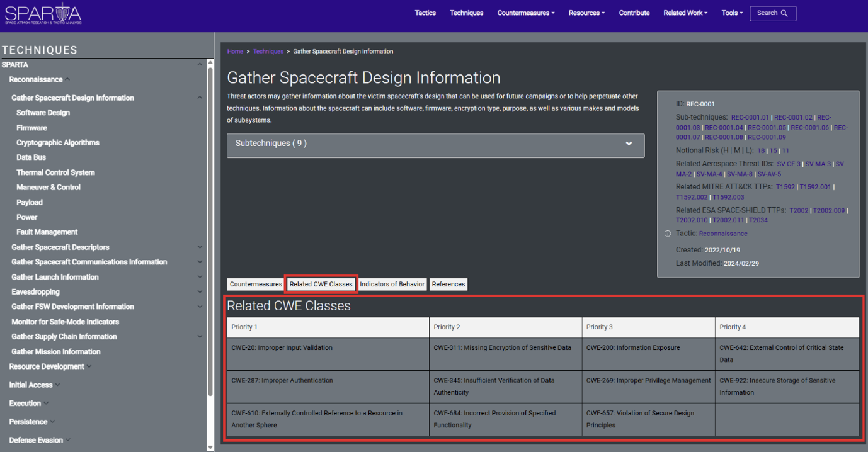Open the Contribute nav item

click(x=634, y=13)
